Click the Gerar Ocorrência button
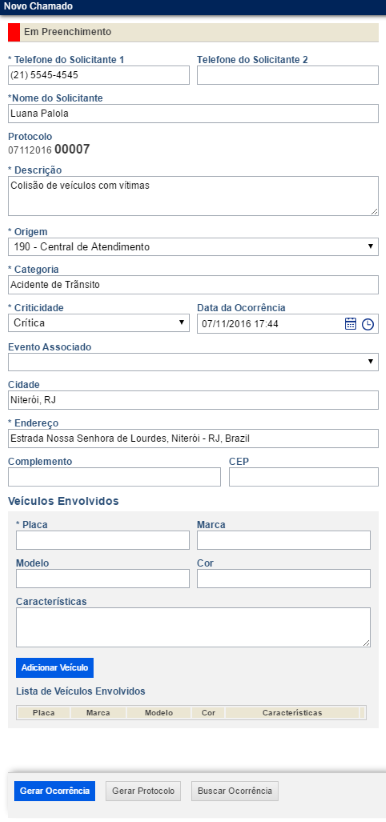 [x=55, y=791]
